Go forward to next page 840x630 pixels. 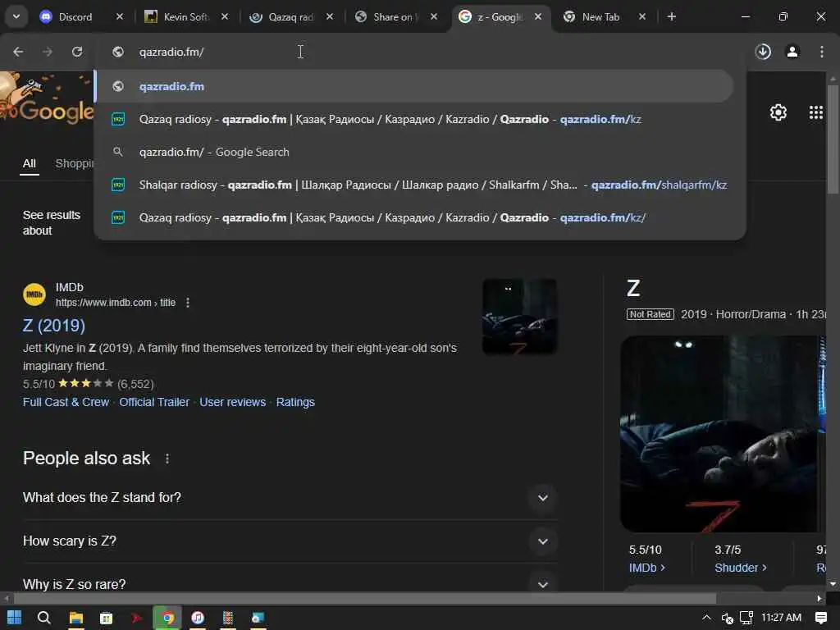point(48,52)
